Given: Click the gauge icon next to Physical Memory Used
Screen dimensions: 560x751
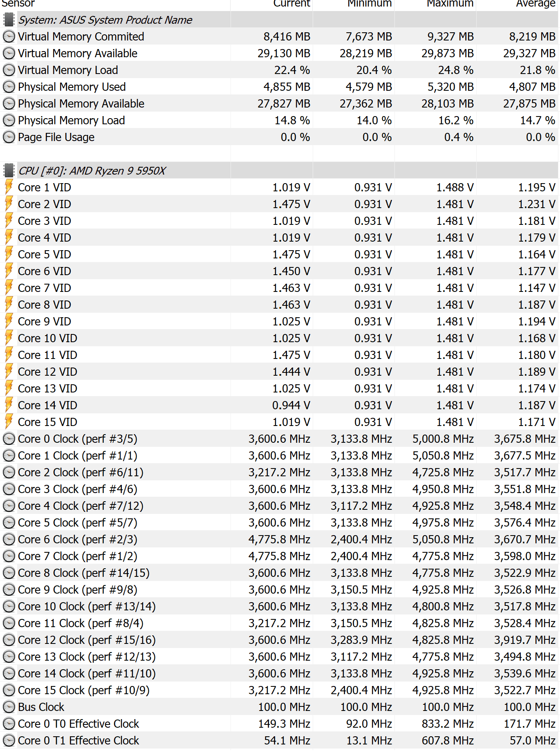Looking at the screenshot, I should (x=9, y=87).
